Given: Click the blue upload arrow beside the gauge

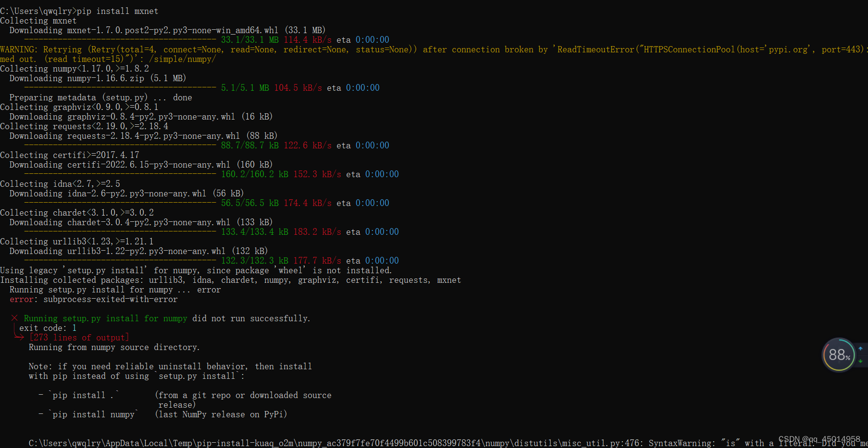Looking at the screenshot, I should tap(860, 349).
